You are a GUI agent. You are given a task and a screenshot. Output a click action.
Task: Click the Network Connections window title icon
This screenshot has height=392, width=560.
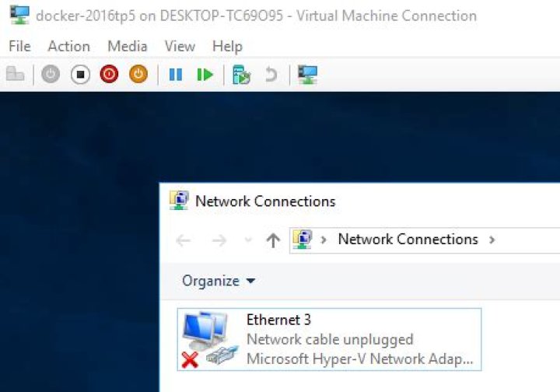(x=179, y=201)
